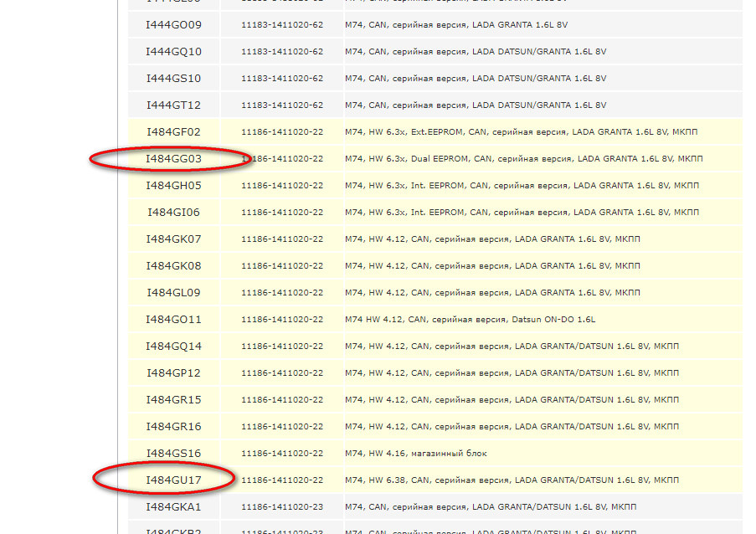The width and height of the screenshot is (756, 534).
Task: Click the description in the I484GL09 row
Action: point(492,293)
